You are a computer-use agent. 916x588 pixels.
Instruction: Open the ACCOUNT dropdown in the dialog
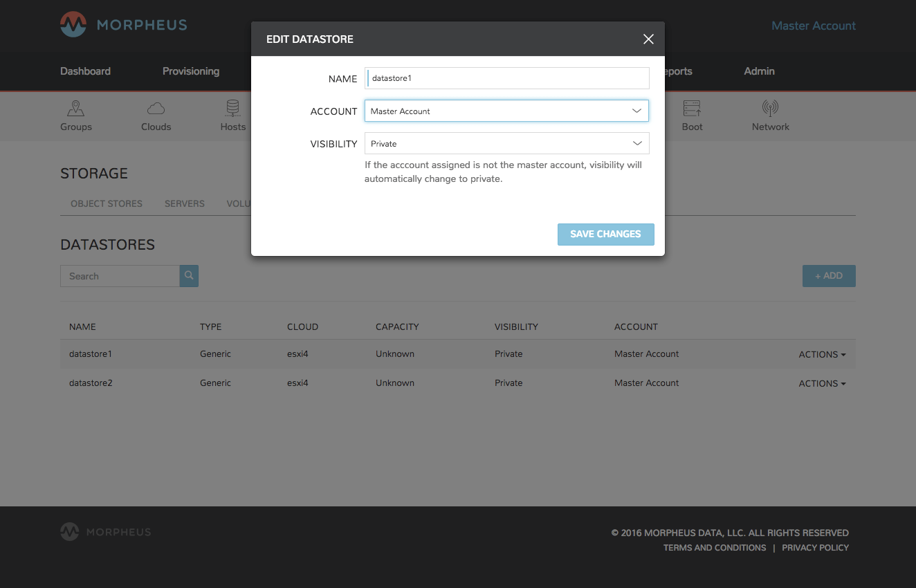[506, 111]
